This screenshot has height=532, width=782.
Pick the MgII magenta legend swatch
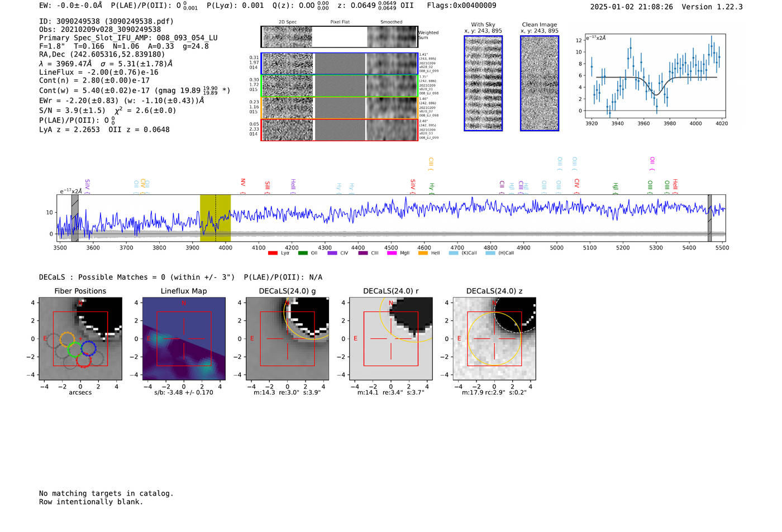pos(392,253)
